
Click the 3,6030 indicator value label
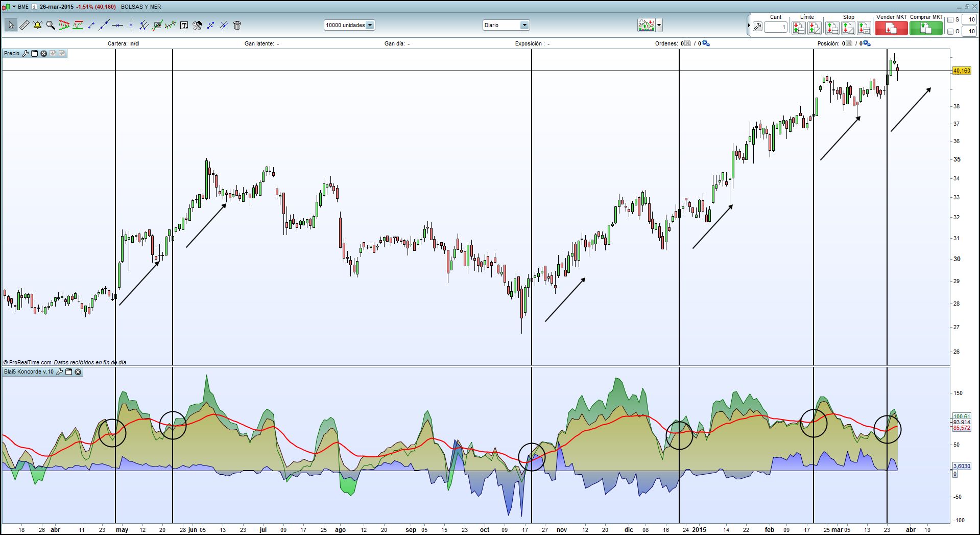(x=962, y=466)
